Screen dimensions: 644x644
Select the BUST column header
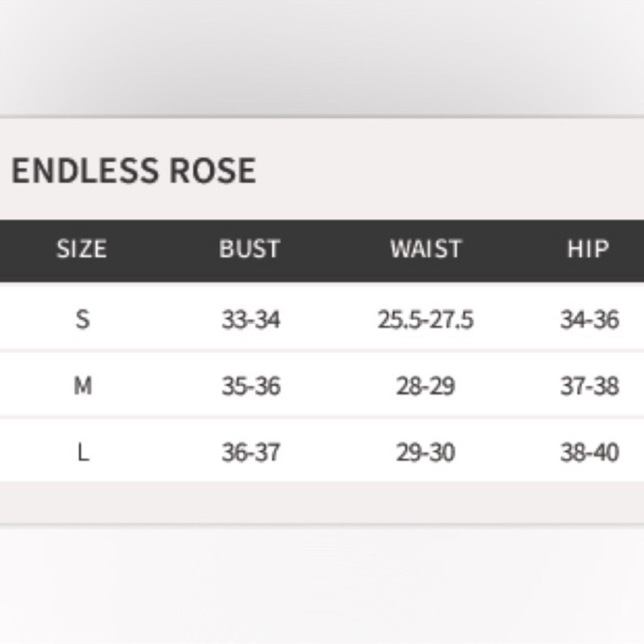[250, 249]
